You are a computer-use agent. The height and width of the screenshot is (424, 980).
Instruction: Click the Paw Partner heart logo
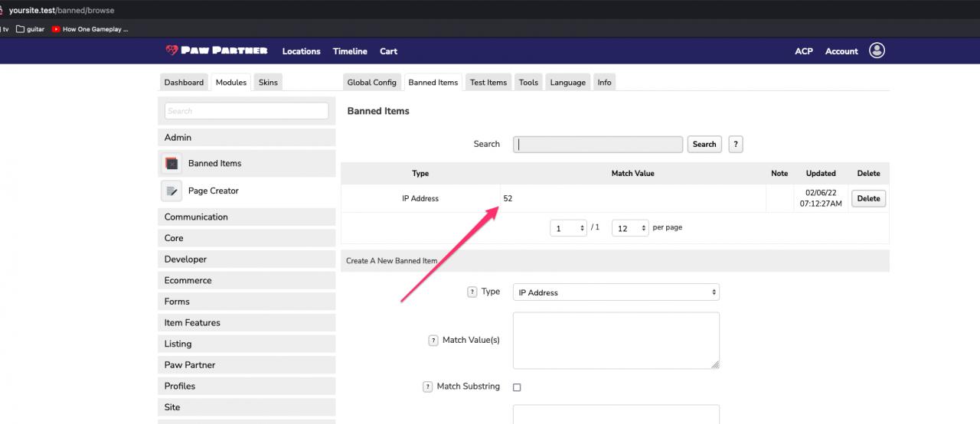point(171,51)
